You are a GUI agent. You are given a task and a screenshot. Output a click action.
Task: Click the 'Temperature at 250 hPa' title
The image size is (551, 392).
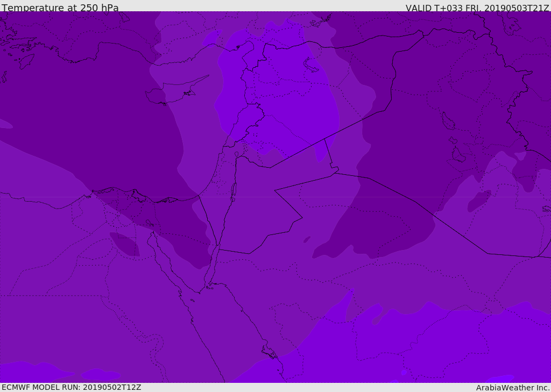(x=60, y=8)
